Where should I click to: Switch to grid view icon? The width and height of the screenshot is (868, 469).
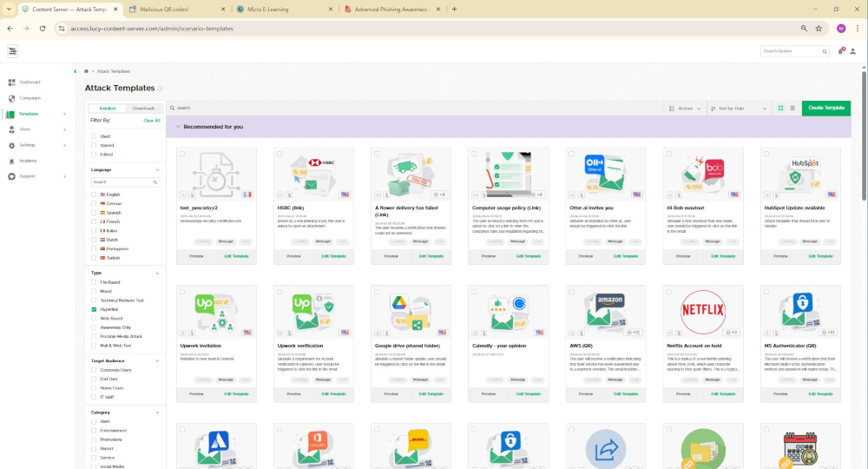(x=780, y=109)
